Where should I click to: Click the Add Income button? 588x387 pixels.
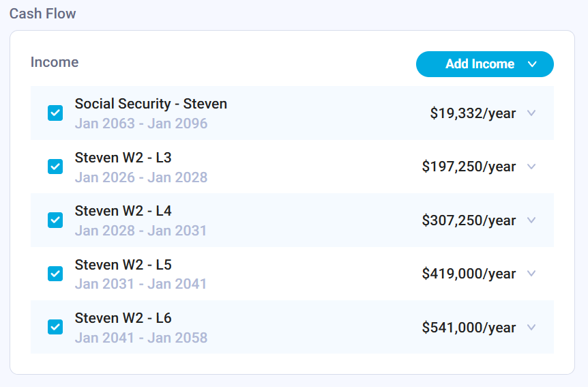tap(480, 64)
